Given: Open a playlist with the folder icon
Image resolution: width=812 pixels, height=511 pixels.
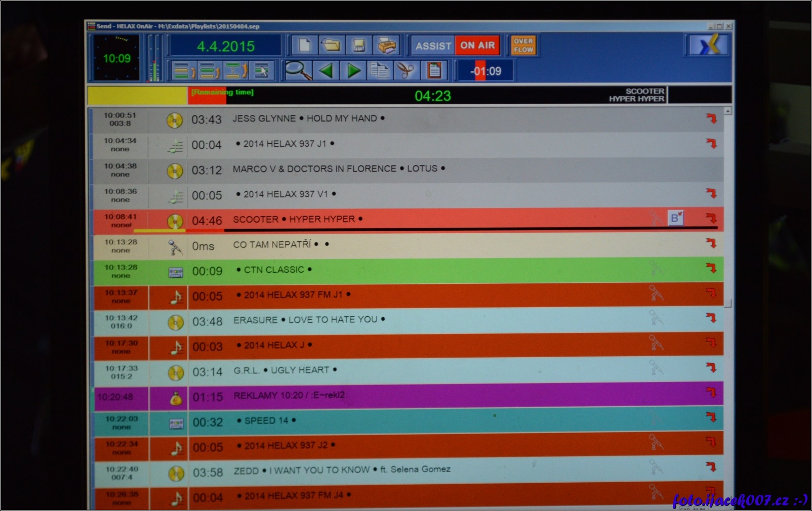Looking at the screenshot, I should coord(332,46).
